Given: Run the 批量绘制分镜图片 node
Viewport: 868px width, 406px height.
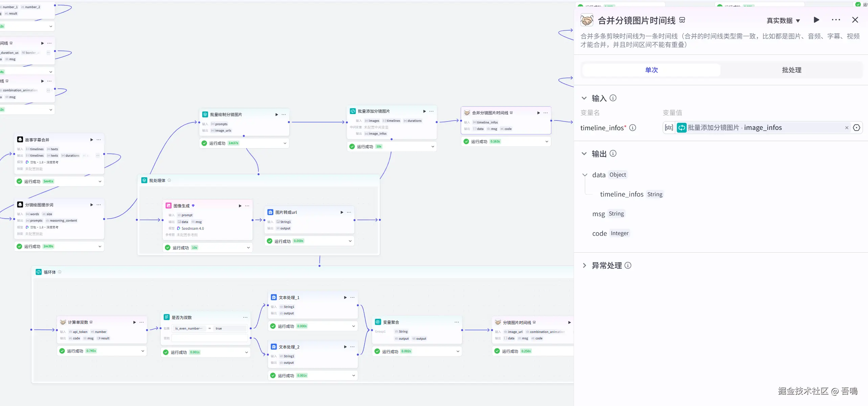Looking at the screenshot, I should [x=277, y=115].
